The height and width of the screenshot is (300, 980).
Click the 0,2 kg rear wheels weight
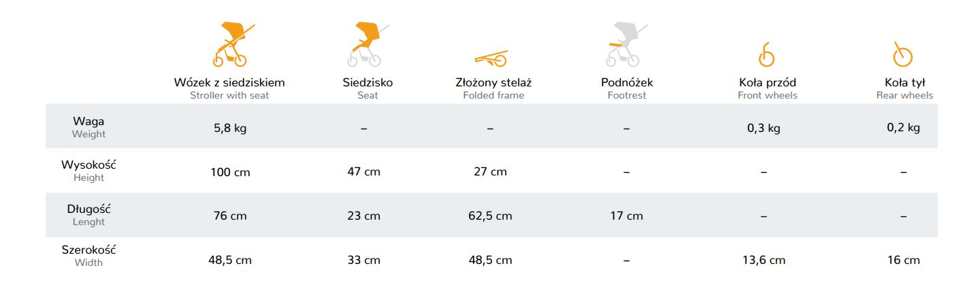[x=903, y=127]
